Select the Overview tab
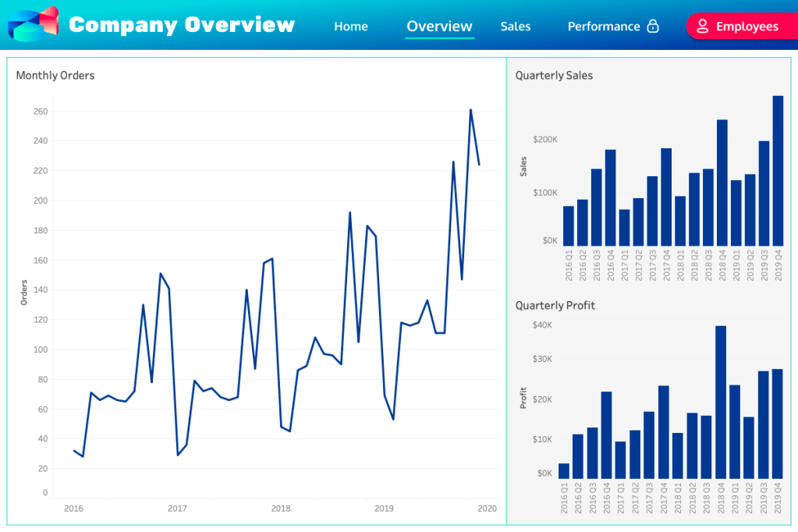Image resolution: width=798 pixels, height=532 pixels. 439,27
